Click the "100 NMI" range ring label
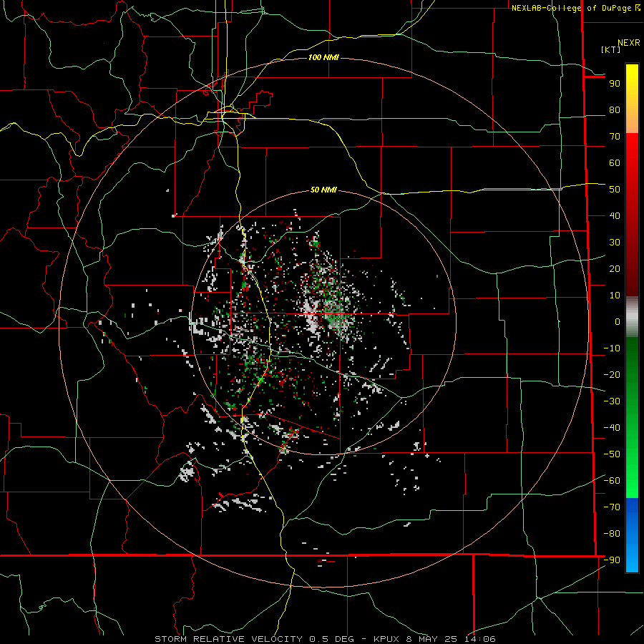Viewport: 644px width, 644px height. coord(323,57)
